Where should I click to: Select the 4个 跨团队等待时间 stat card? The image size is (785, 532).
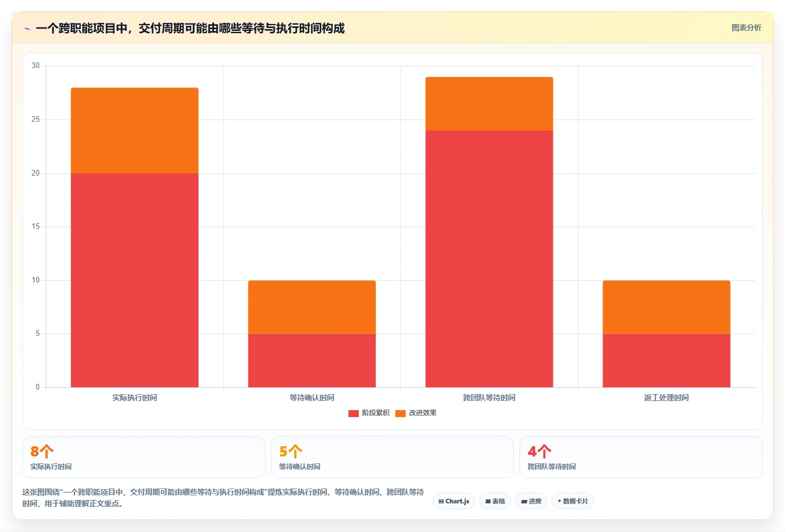coord(641,457)
